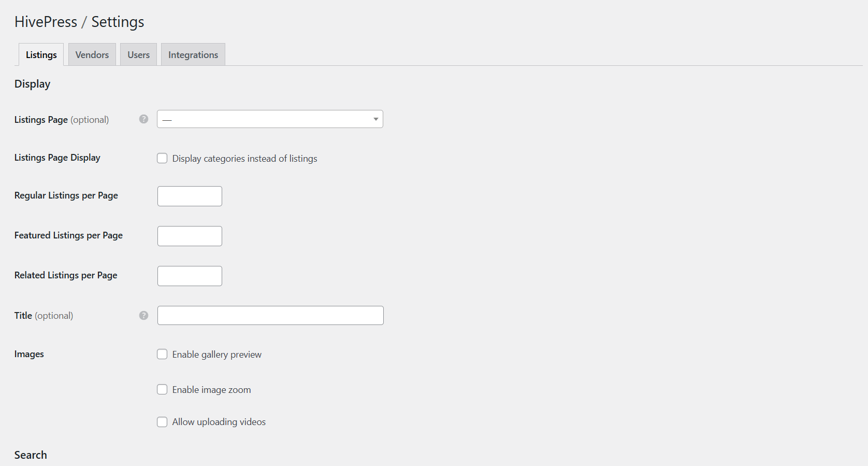
Task: Switch to the Vendors tab
Action: 92,54
